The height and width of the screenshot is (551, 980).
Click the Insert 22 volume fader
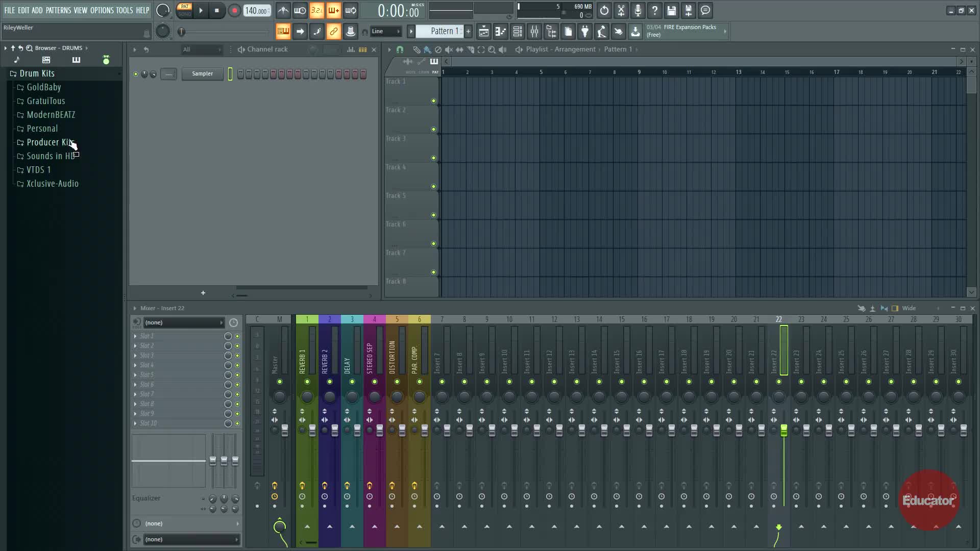coord(783,430)
